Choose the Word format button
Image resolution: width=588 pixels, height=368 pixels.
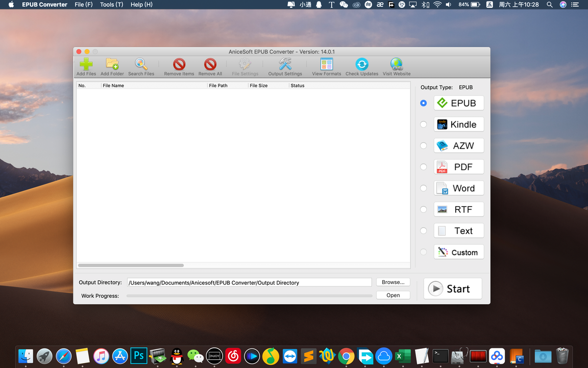[459, 188]
